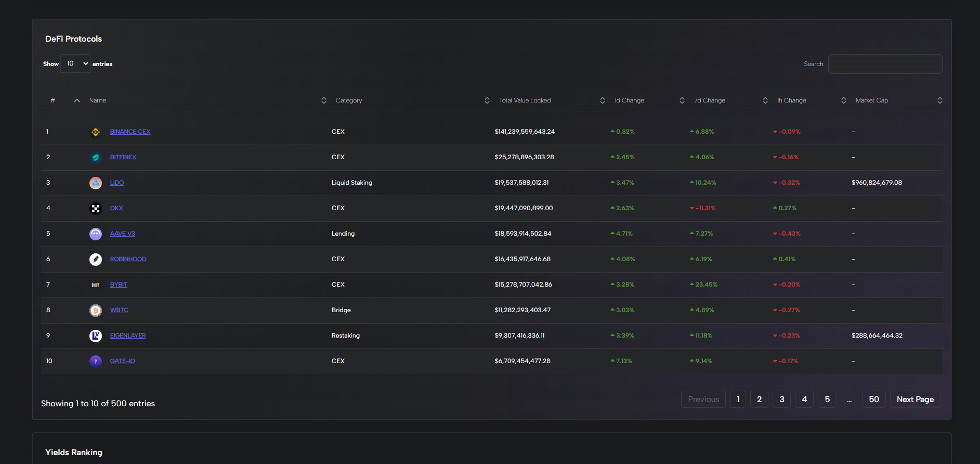Click the Aave V3 ghost icon

[x=96, y=234]
